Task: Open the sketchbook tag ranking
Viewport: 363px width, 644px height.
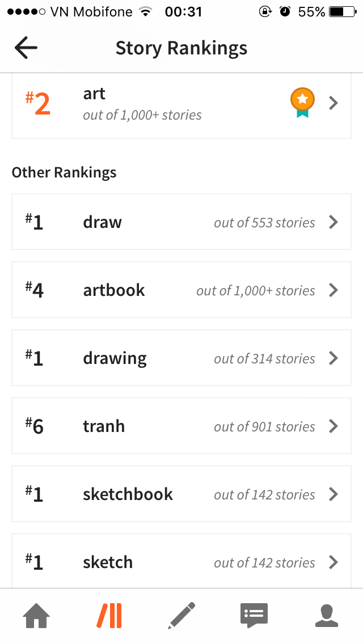Action: click(181, 494)
